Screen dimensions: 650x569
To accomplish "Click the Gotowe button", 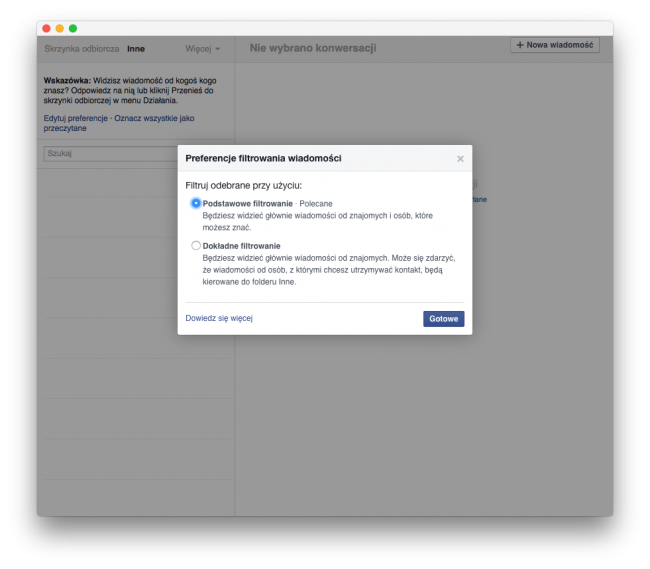I will pyautogui.click(x=444, y=319).
